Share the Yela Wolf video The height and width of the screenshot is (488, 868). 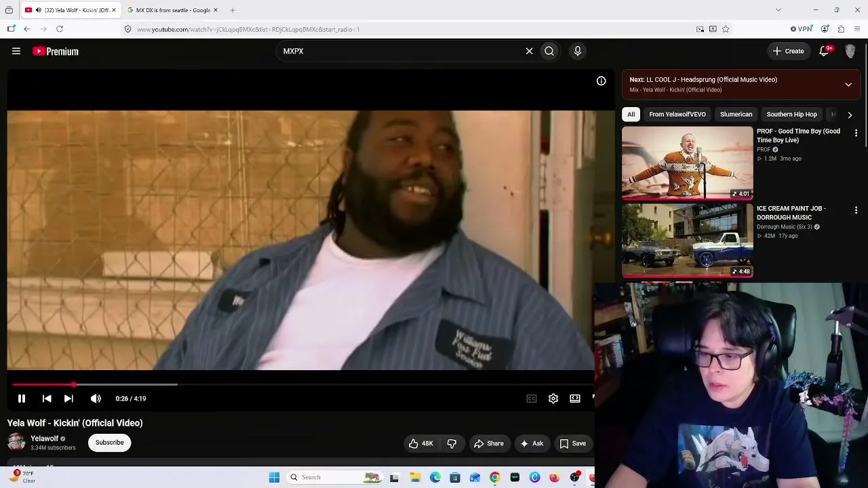pos(489,443)
